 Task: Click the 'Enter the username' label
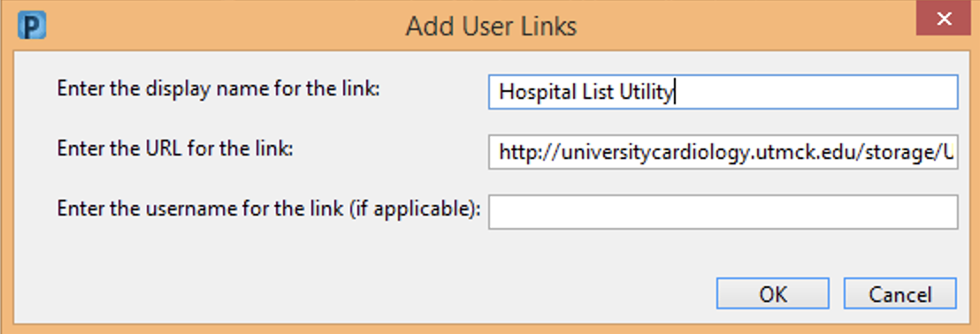(x=269, y=209)
